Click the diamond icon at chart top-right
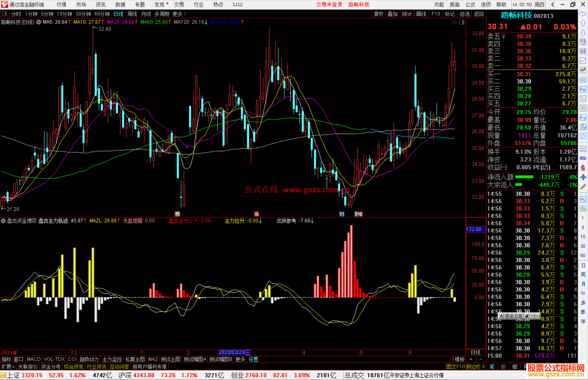 [x=454, y=22]
